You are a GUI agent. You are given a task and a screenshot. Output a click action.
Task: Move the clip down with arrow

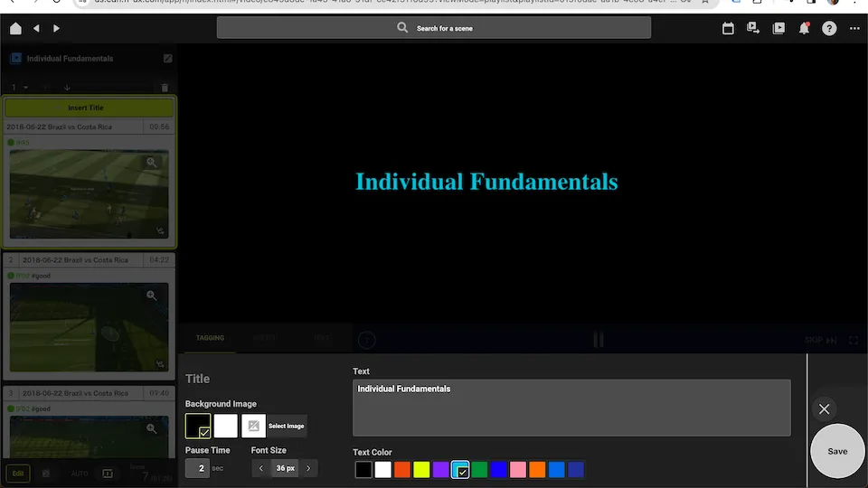click(x=67, y=88)
